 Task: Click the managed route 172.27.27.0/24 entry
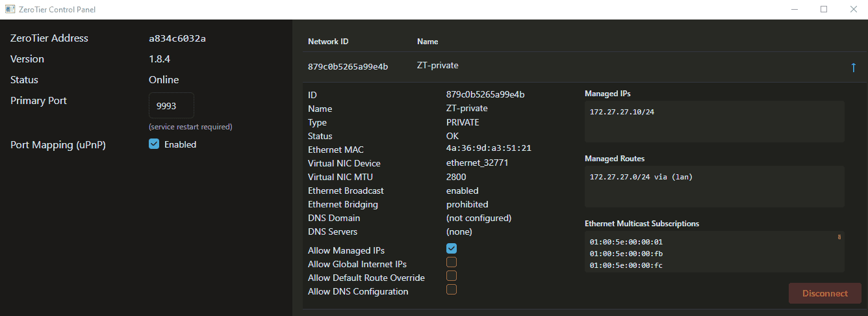tap(641, 178)
